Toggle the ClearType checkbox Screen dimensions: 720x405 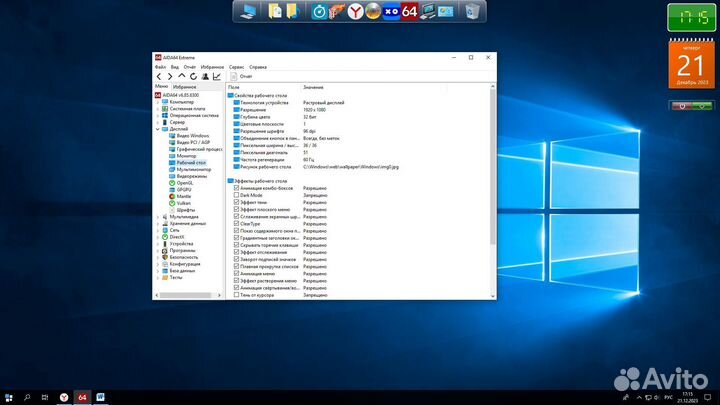coord(236,224)
